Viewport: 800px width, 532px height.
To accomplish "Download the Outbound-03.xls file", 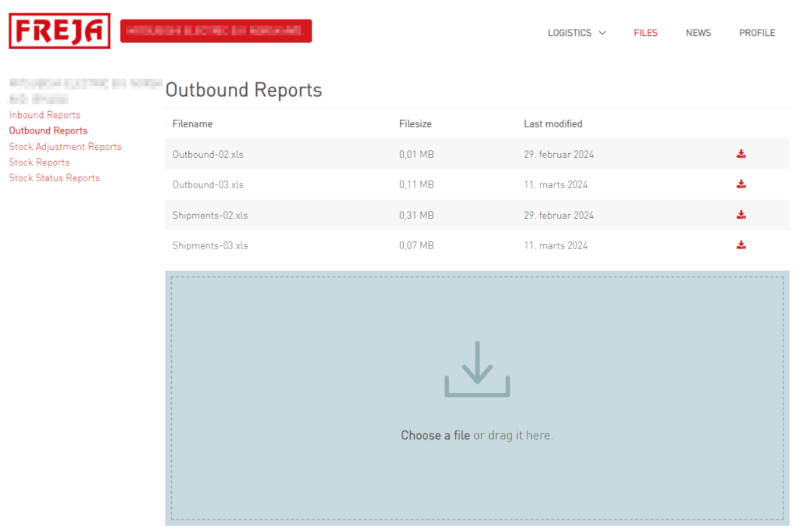I will click(741, 184).
